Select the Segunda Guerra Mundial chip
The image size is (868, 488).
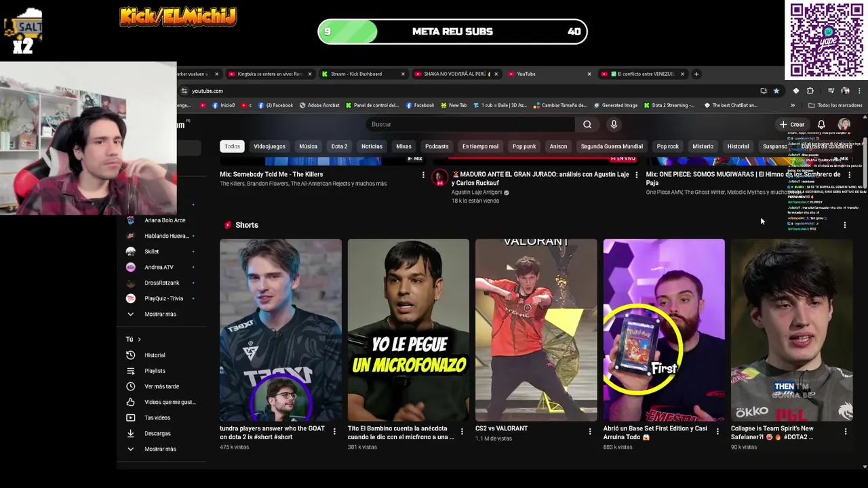612,146
